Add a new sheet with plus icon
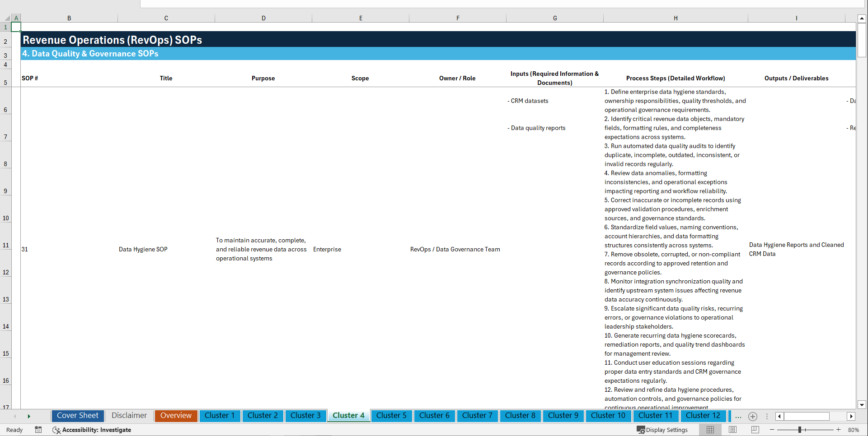The height and width of the screenshot is (436, 868). [753, 416]
